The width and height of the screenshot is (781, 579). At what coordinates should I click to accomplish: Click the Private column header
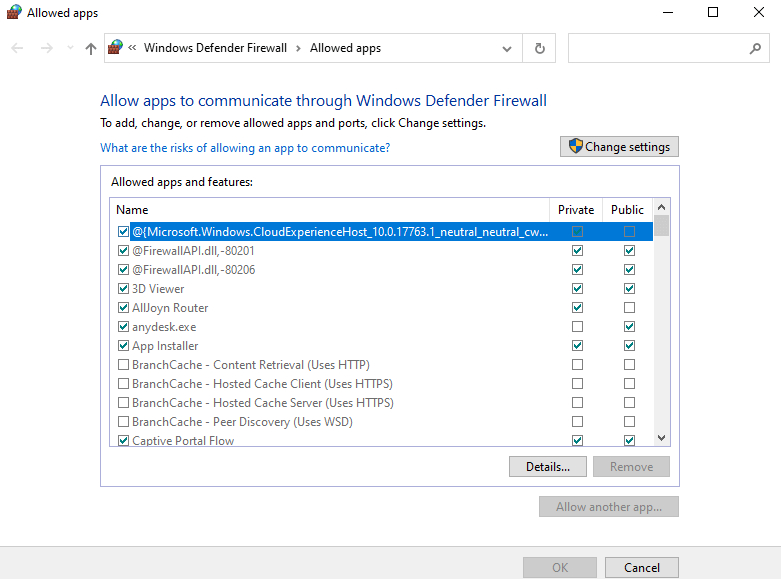[x=576, y=210]
